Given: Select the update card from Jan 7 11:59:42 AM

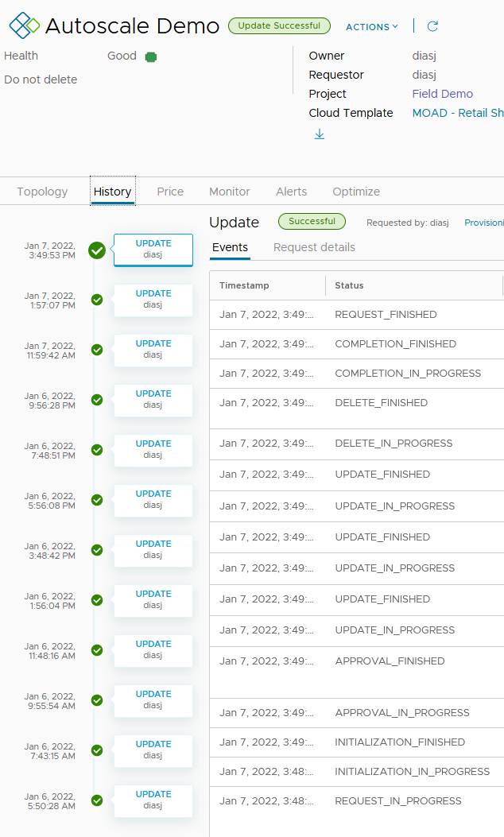Looking at the screenshot, I should tap(153, 350).
